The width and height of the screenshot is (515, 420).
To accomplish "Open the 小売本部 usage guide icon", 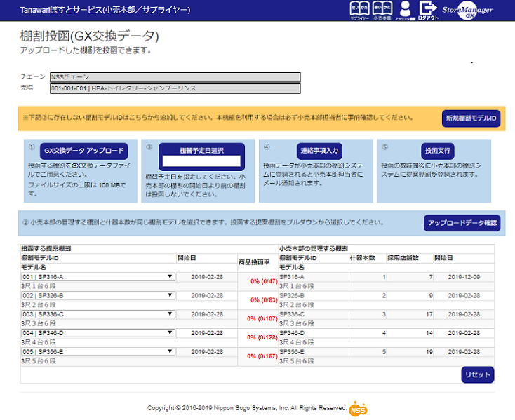I will [382, 10].
